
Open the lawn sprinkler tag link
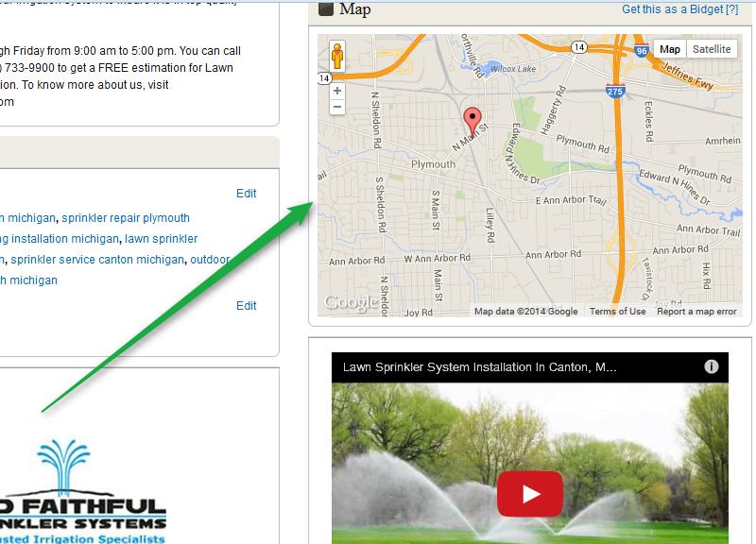[x=161, y=239]
